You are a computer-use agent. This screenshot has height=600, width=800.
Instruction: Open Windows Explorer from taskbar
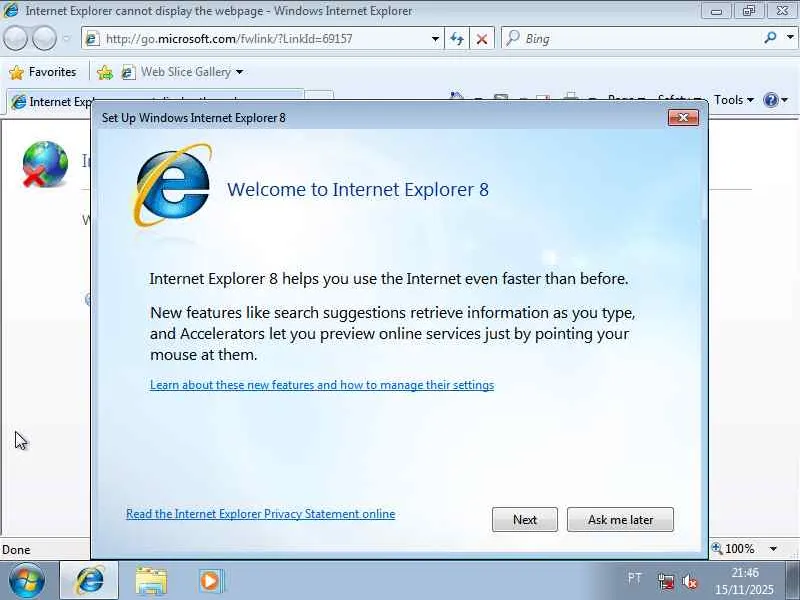[151, 581]
